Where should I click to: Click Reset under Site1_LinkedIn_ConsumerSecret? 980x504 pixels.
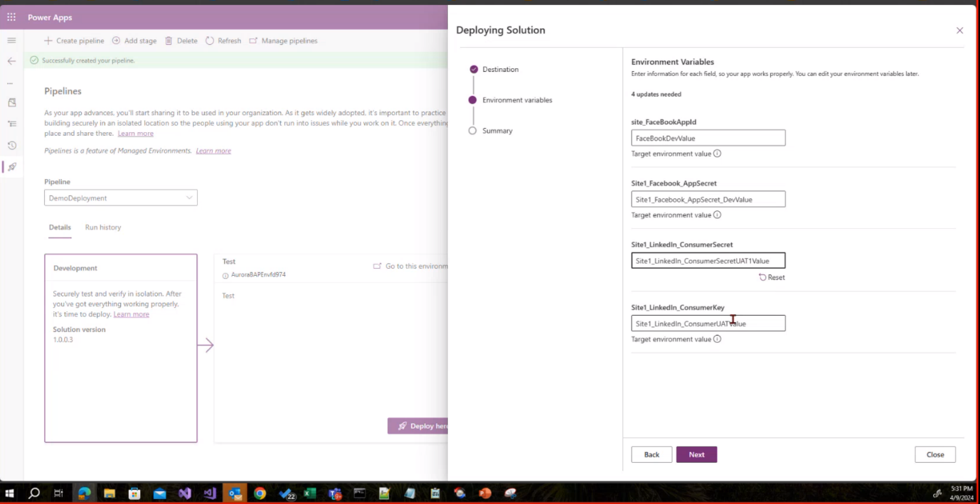[772, 277]
